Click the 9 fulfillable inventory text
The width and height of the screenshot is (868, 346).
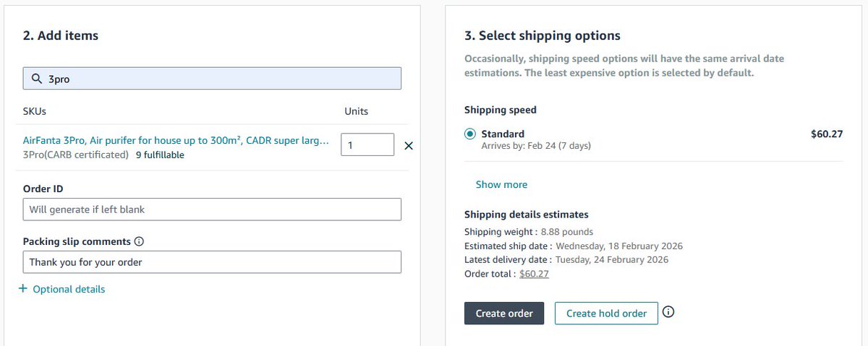(x=160, y=155)
